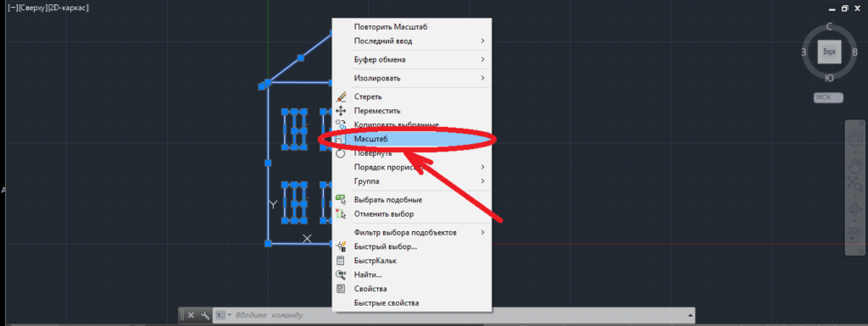Viewport: 868px width, 326px height.
Task: Click the Отменить выбор icon
Action: point(341,214)
